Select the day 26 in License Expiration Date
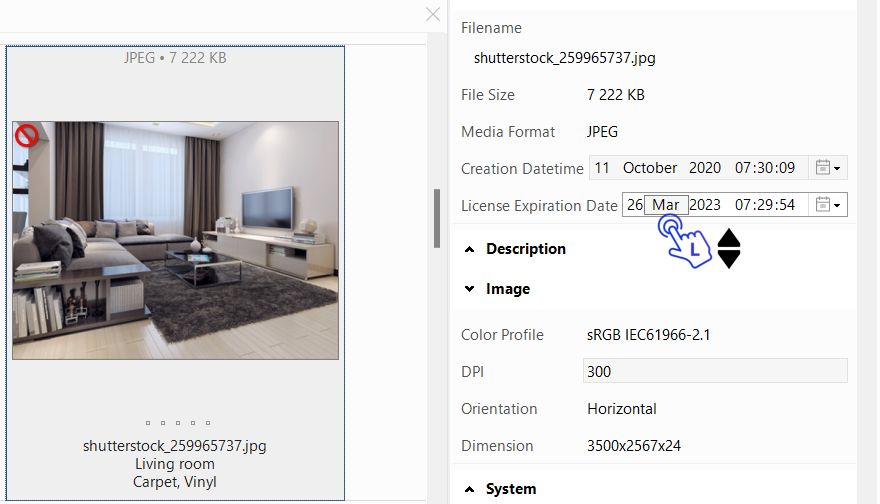This screenshot has width=880, height=504. [634, 205]
